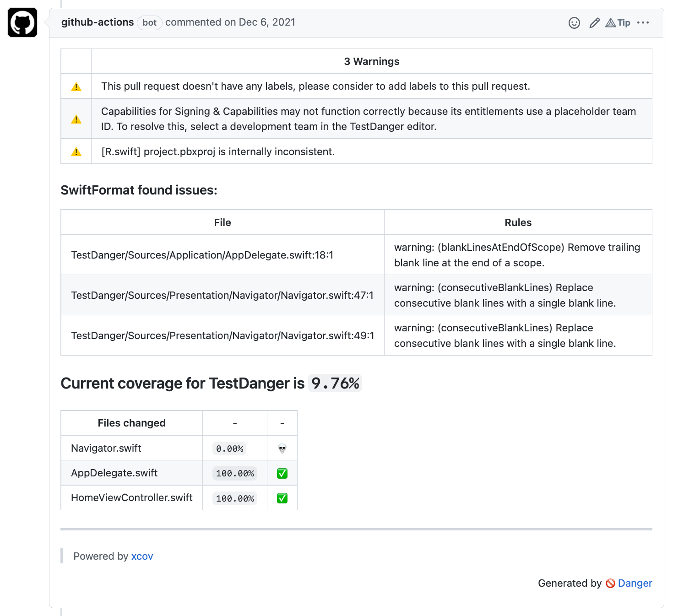The height and width of the screenshot is (616, 673).
Task: Edit the comment using the pencil icon
Action: pos(594,23)
